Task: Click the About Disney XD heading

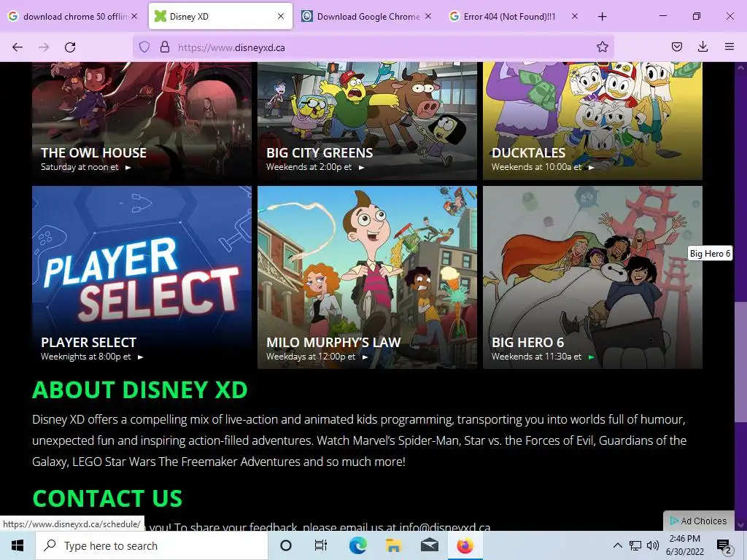Action: click(140, 389)
